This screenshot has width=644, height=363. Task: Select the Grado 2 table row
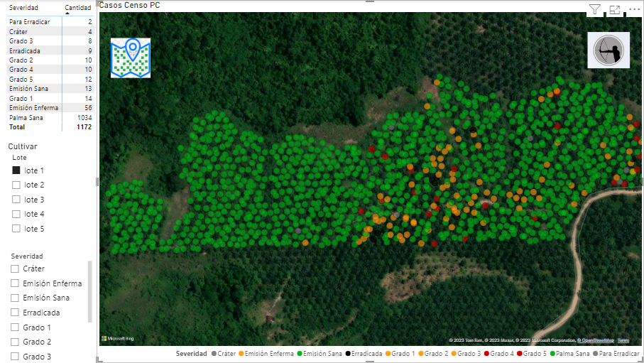pyautogui.click(x=50, y=60)
